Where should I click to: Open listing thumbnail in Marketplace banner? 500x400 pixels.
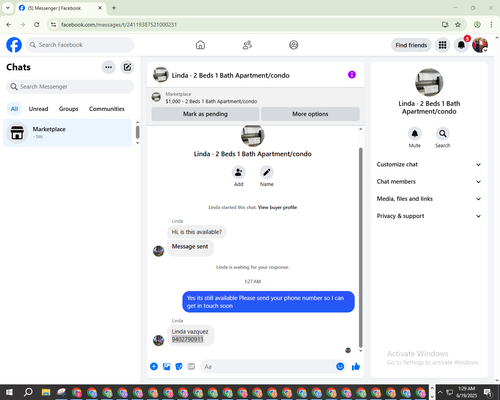click(156, 97)
